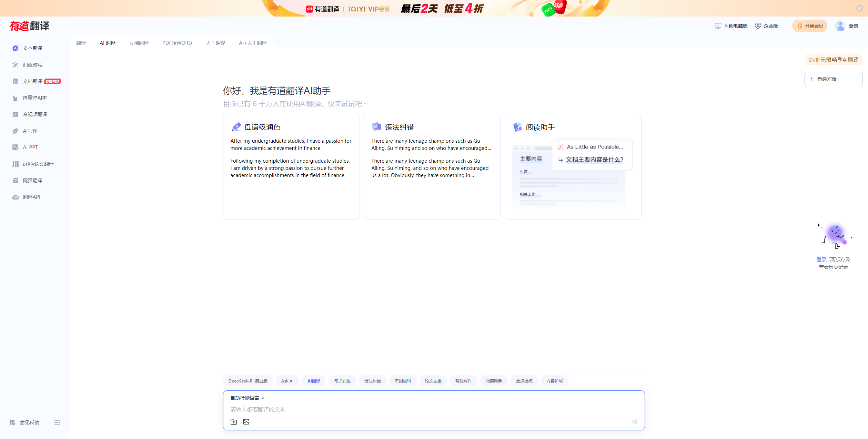Open the AI写作 tool
The image size is (868, 439).
click(31, 131)
